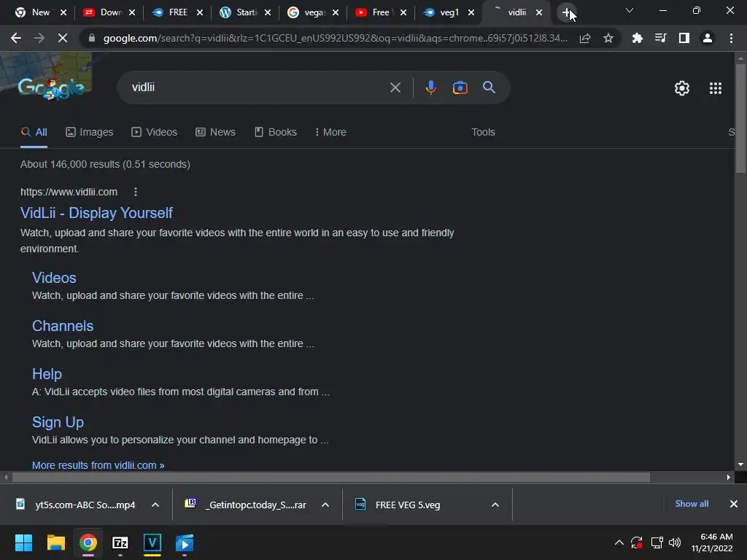Show all downloads
The image size is (747, 560).
tap(692, 504)
